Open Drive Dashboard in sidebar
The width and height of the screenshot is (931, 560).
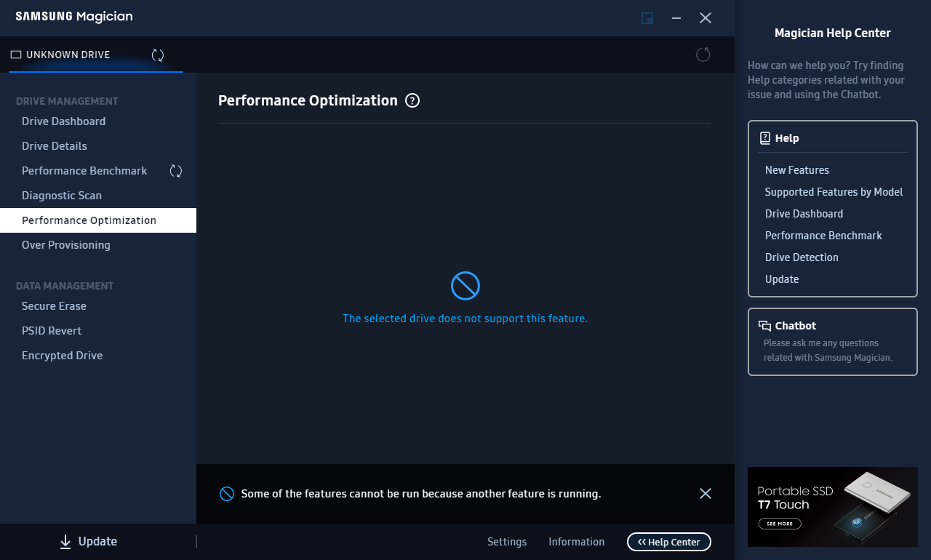coord(63,121)
